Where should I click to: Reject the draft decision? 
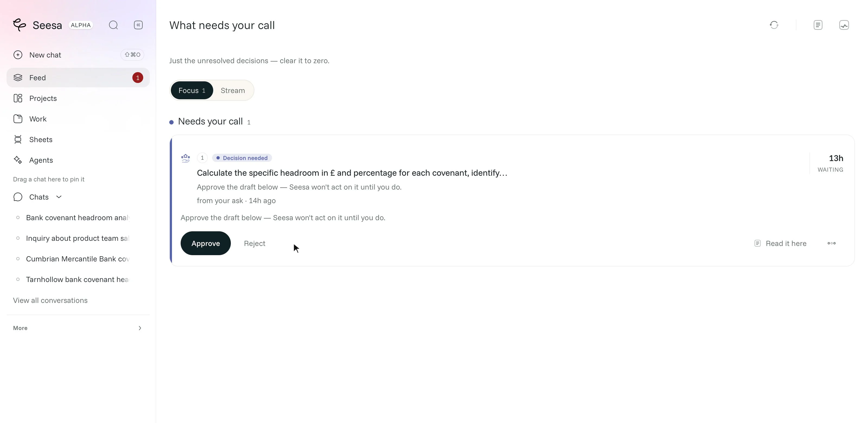(254, 243)
